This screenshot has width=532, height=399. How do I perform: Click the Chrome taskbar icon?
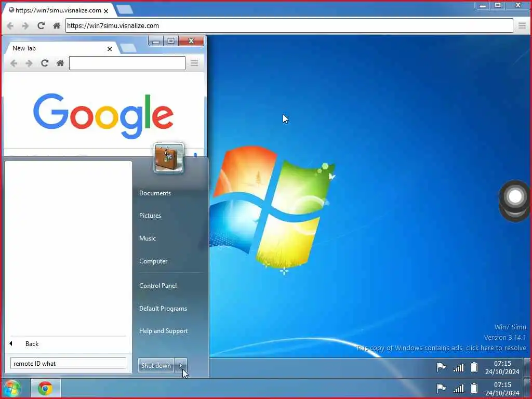tap(45, 389)
